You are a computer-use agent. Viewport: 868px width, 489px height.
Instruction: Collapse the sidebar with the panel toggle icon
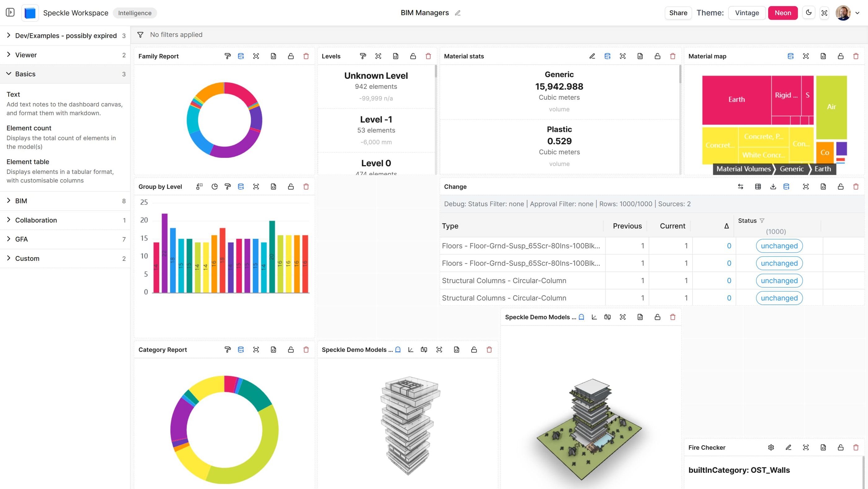pyautogui.click(x=10, y=12)
